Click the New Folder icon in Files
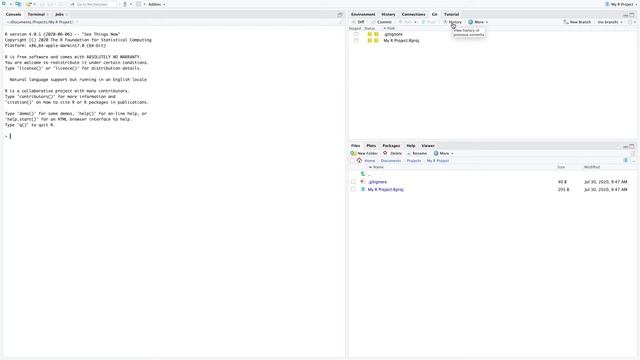640x360 pixels. [x=353, y=153]
